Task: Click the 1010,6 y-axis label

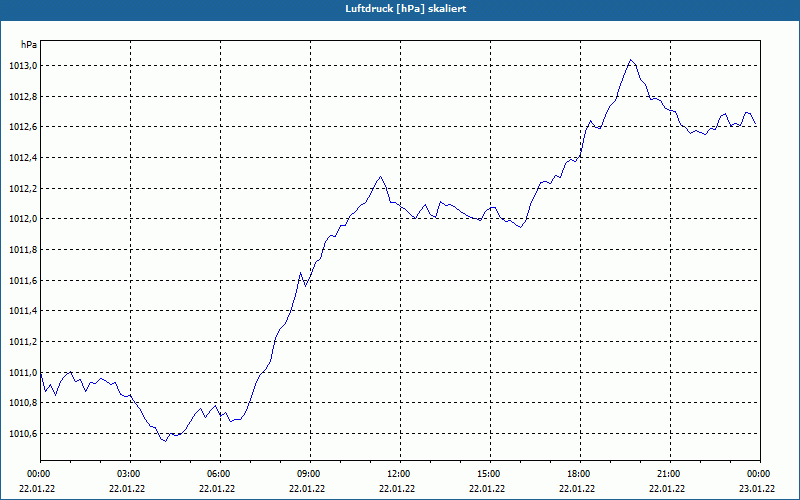Action: tap(23, 434)
